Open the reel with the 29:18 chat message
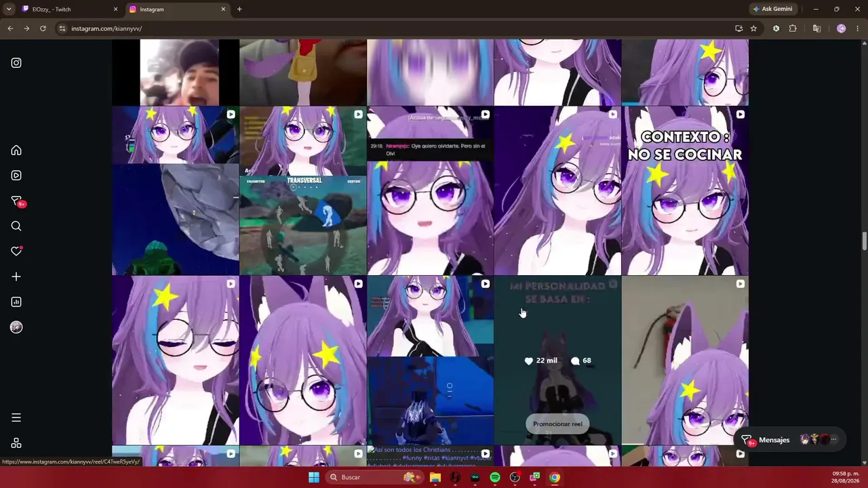The width and height of the screenshot is (868, 488). pos(430,190)
